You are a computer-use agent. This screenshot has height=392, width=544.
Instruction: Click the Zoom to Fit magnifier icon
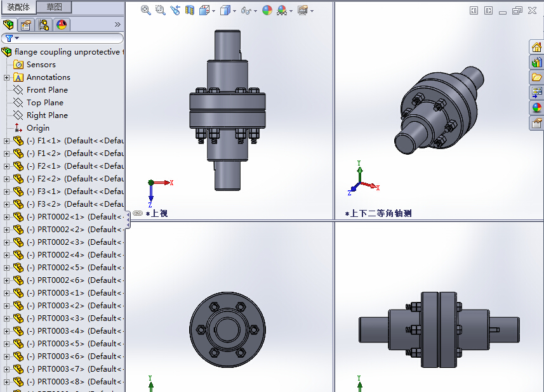(x=146, y=10)
